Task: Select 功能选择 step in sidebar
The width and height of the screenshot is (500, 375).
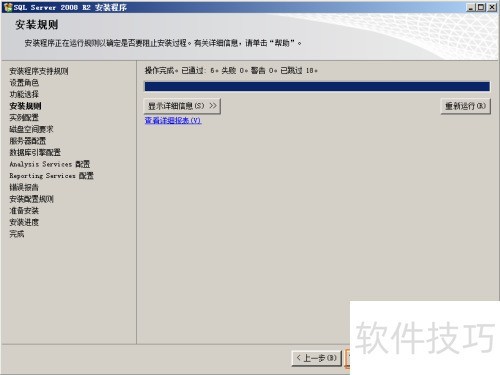Action: (x=24, y=94)
